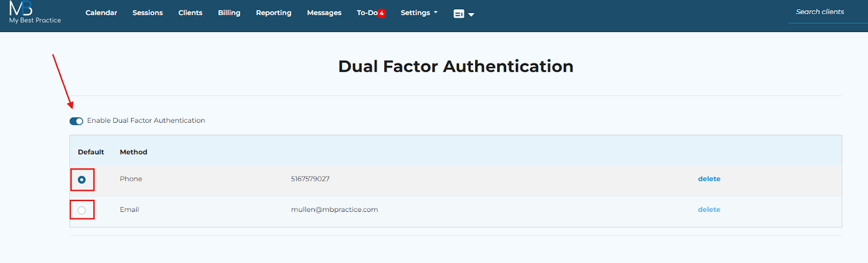Click the To-Do notification badge showing 4
The image size is (868, 263).
pyautogui.click(x=382, y=13)
